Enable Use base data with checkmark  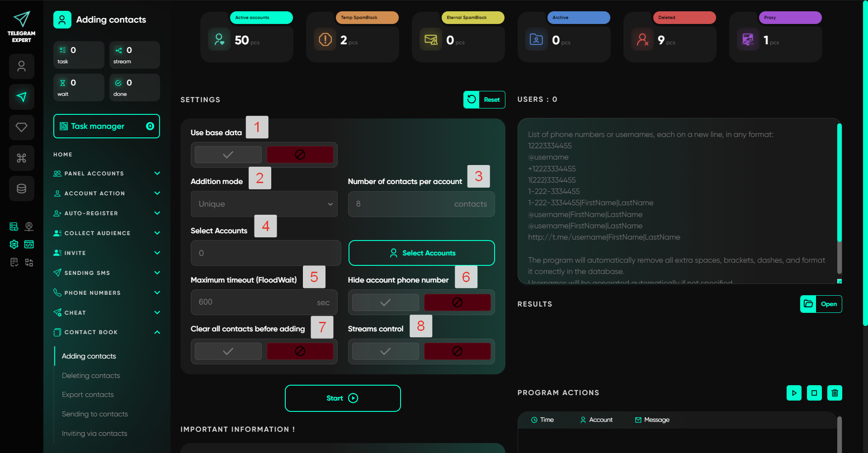click(228, 155)
